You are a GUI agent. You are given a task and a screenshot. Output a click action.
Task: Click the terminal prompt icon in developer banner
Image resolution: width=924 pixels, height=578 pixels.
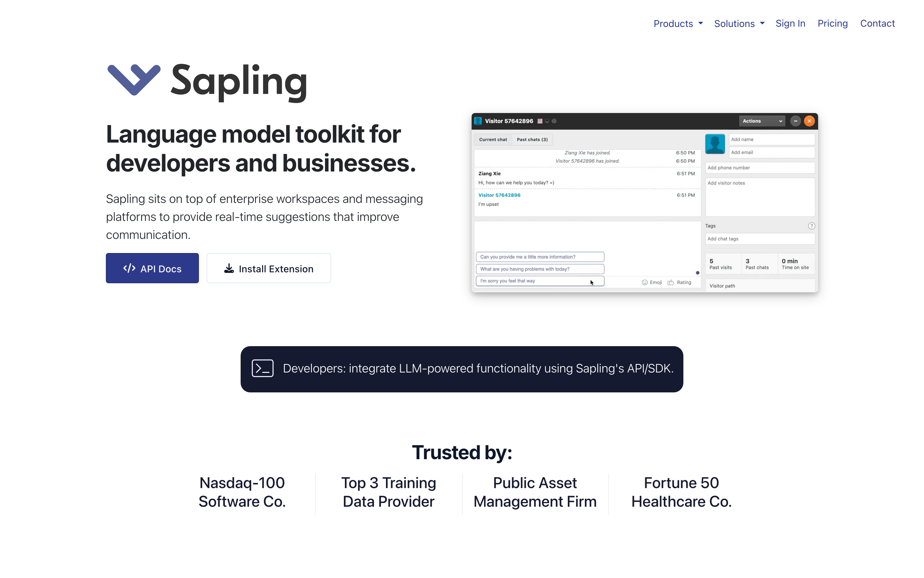pos(263,368)
